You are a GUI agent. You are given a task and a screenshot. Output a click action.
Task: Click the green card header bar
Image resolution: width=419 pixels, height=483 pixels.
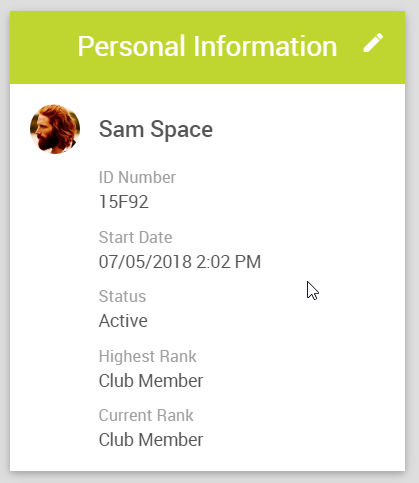[x=208, y=47]
